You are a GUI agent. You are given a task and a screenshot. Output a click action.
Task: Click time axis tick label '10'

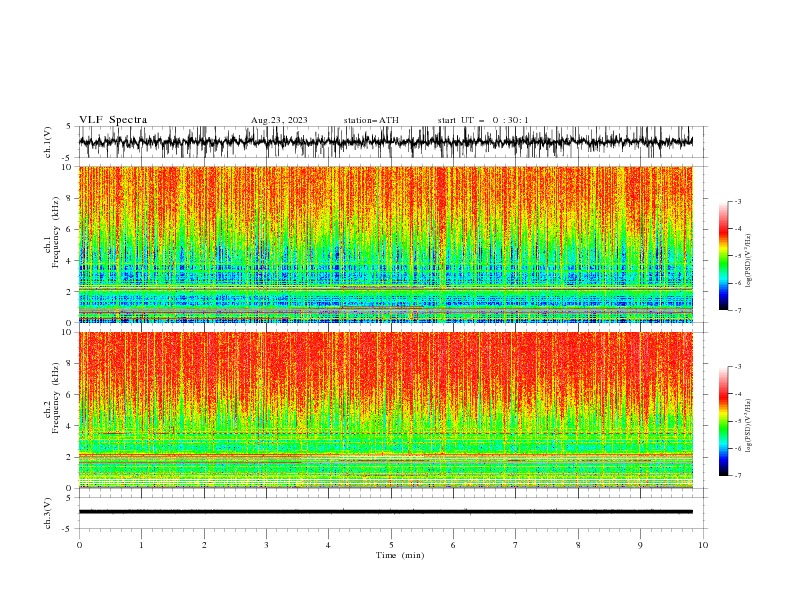pos(703,545)
